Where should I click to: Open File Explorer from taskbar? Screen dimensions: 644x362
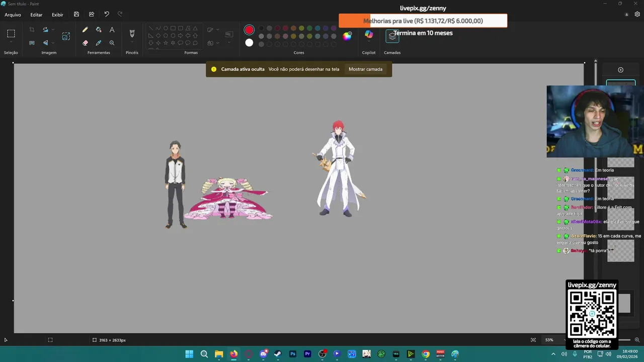219,354
